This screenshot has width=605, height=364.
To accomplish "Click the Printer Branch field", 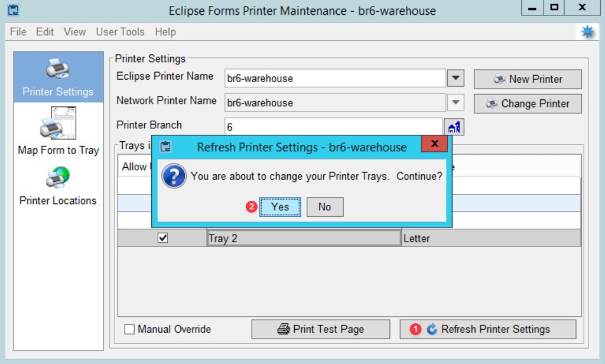I will click(333, 126).
